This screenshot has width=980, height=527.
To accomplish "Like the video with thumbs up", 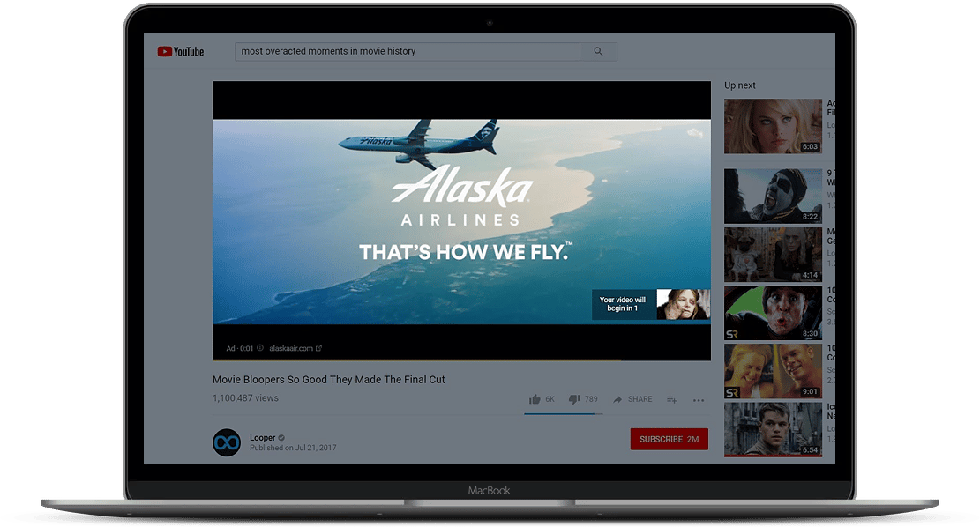I will [535, 399].
